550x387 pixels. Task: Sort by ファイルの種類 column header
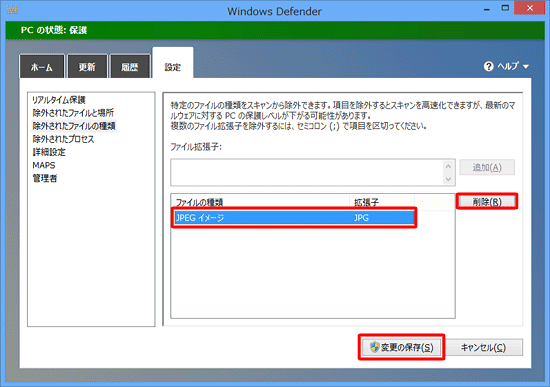tap(261, 202)
